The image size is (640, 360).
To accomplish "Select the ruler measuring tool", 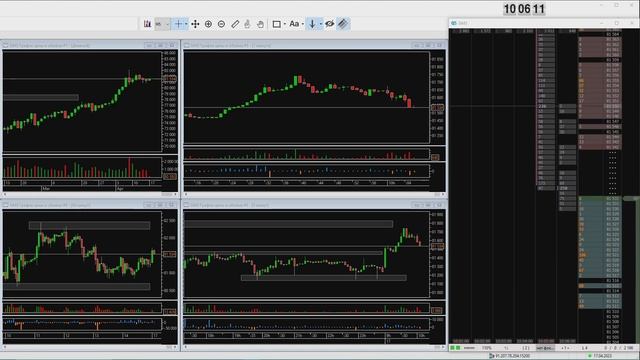I will [235, 24].
